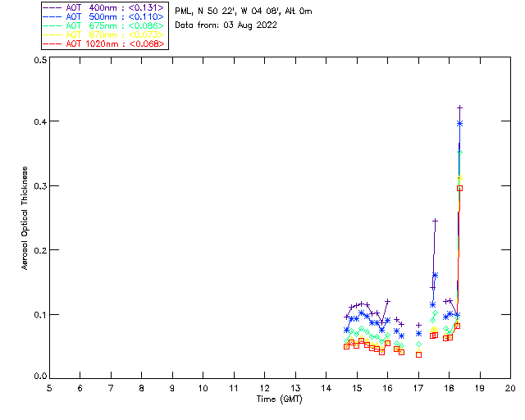Click the x-axis label 12
Viewport: 525px width, 420px height.
pos(264,388)
